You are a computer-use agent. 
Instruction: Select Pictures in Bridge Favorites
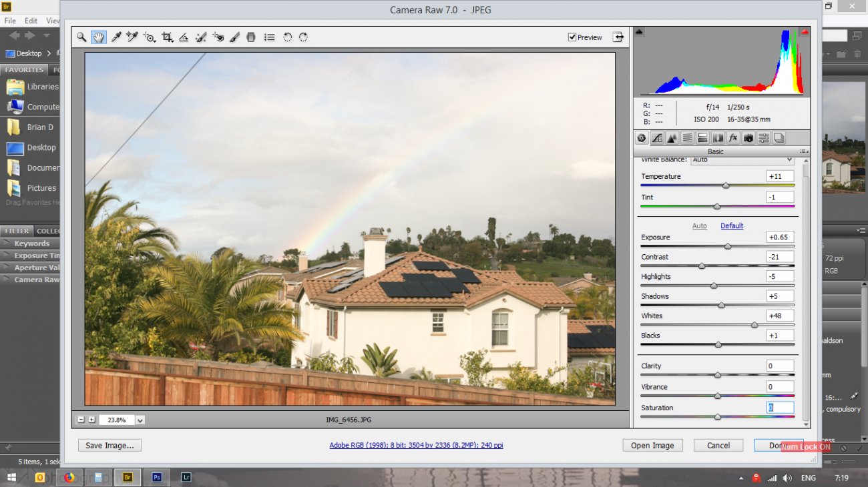[x=31, y=188]
